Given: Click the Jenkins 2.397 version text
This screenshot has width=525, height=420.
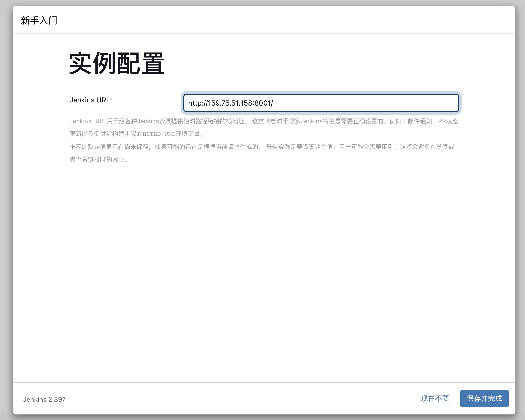Looking at the screenshot, I should pos(44,399).
